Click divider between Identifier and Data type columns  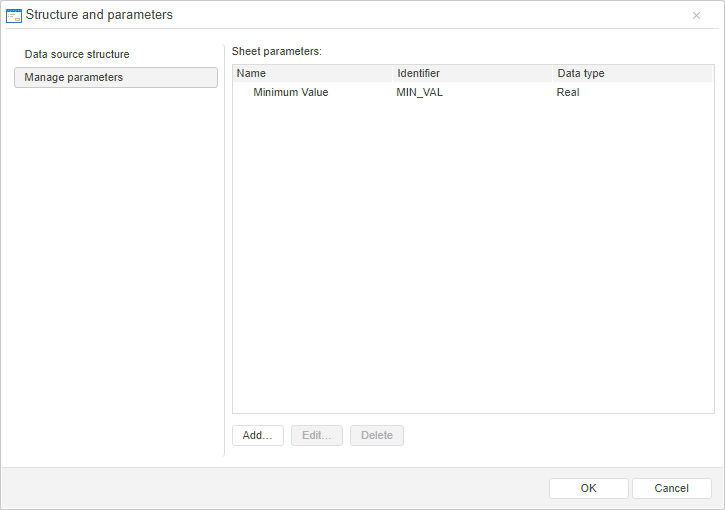(x=553, y=73)
